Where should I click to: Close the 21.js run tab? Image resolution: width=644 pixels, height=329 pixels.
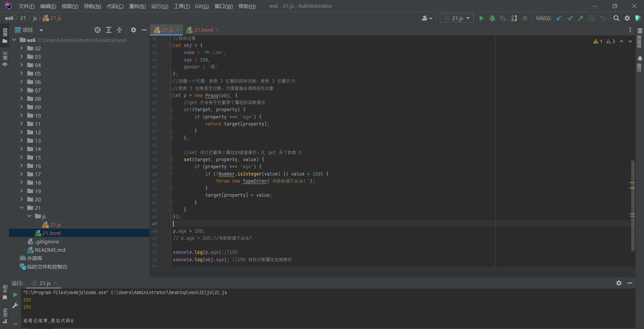(x=55, y=283)
